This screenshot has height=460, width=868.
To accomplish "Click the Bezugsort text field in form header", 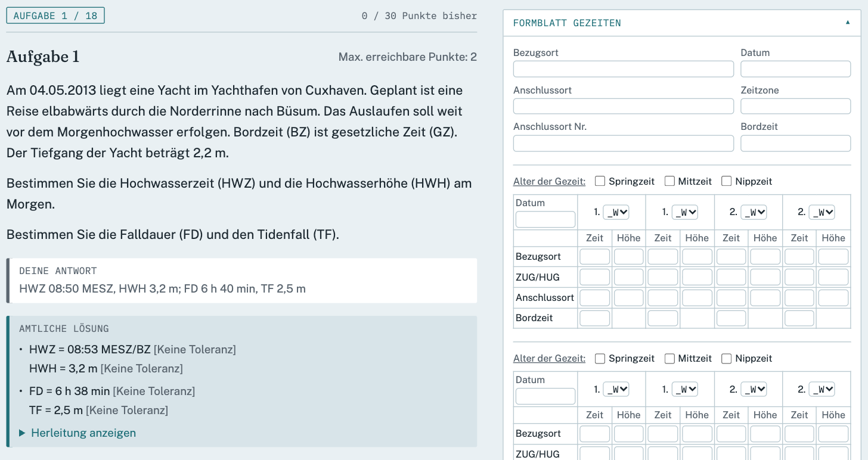I will coord(624,69).
